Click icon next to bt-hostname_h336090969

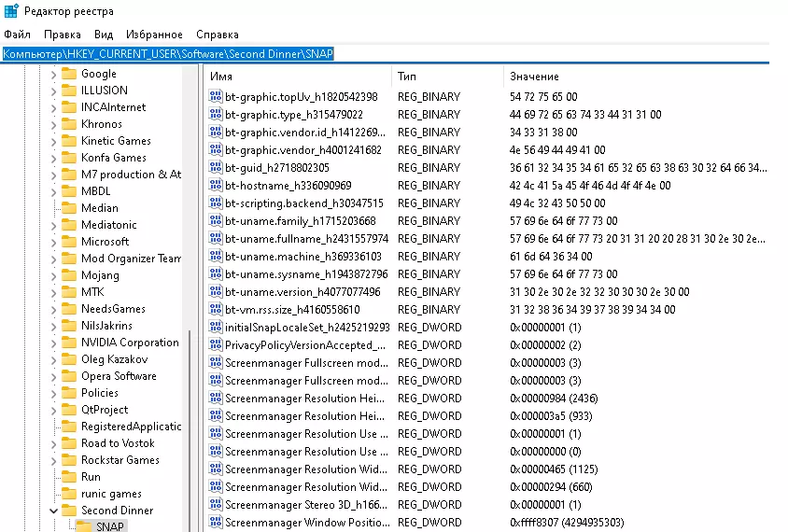tap(216, 186)
